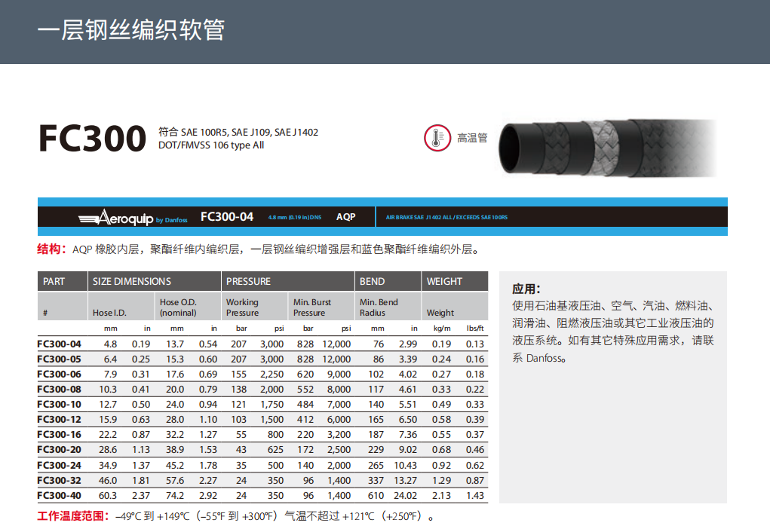The image size is (770, 532).
Task: Click the PART column header
Action: [54, 281]
